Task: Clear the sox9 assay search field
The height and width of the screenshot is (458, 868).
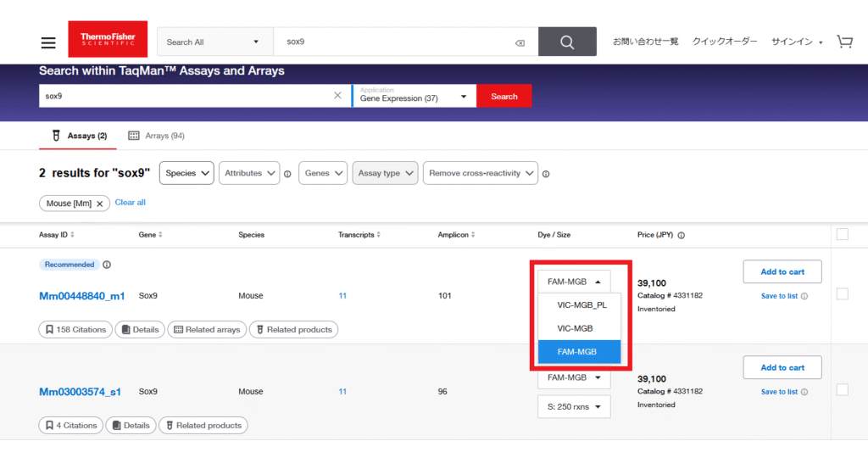Action: pos(337,96)
